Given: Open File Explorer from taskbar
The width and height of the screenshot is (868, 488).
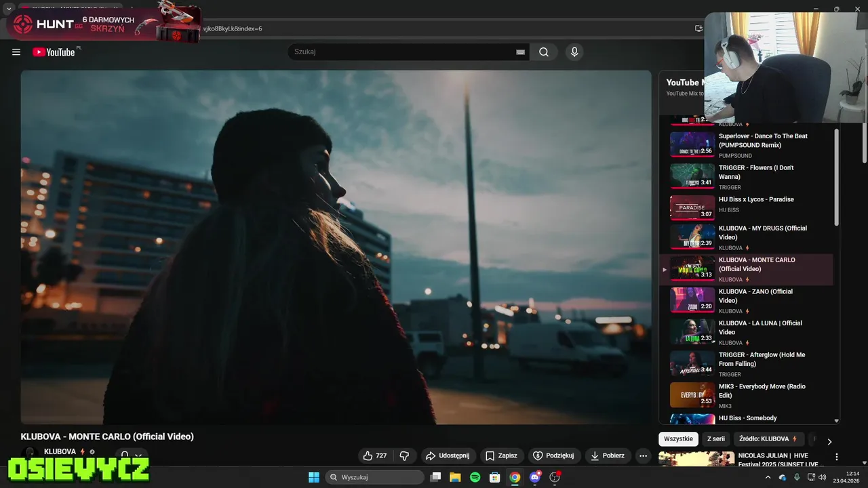Looking at the screenshot, I should [455, 477].
